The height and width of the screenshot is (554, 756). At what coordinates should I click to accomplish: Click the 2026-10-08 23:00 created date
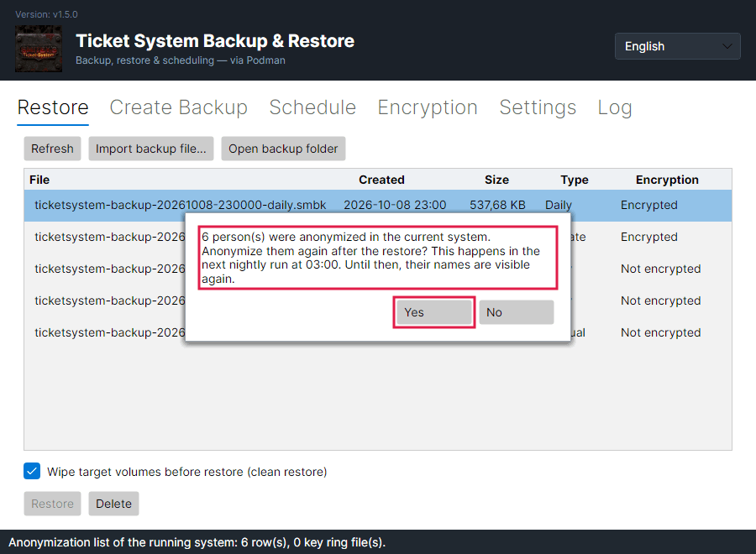[x=395, y=205]
